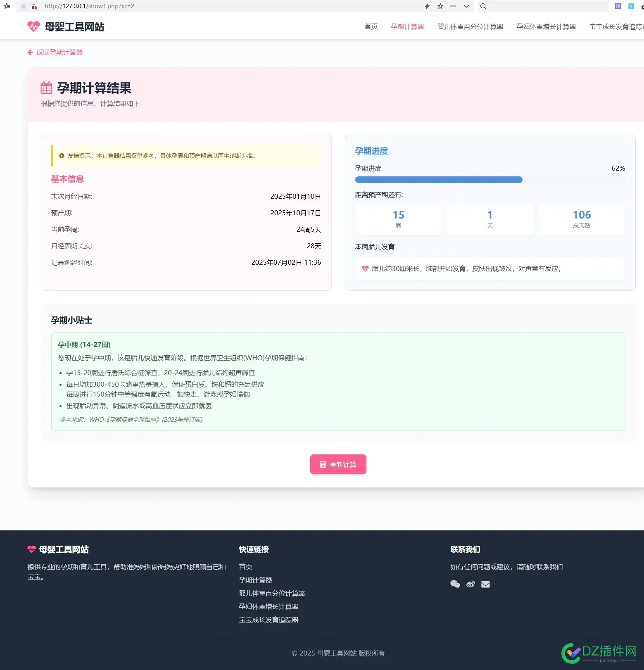Image resolution: width=644 pixels, height=670 pixels.
Task: Click the heart logo beside 母婴工具网站 header
Action: (33, 27)
